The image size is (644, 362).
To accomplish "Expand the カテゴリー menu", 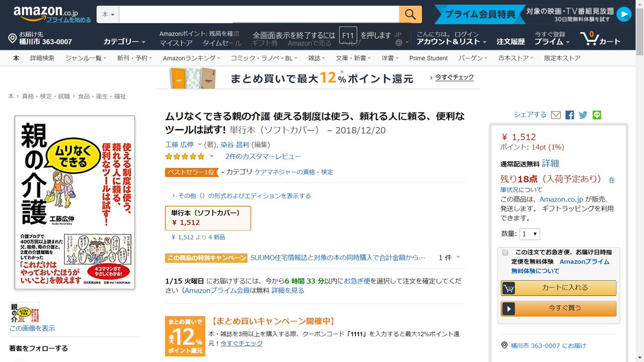I will tap(125, 41).
